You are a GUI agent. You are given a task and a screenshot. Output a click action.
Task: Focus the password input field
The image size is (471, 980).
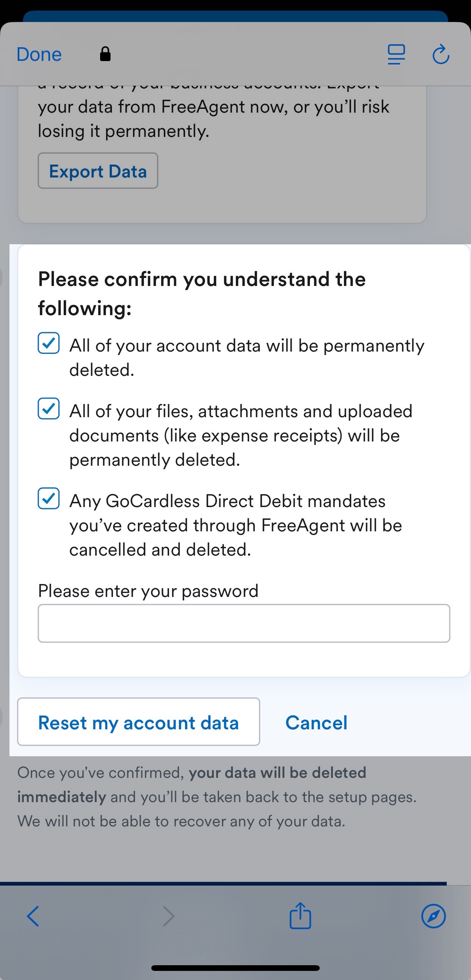244,623
